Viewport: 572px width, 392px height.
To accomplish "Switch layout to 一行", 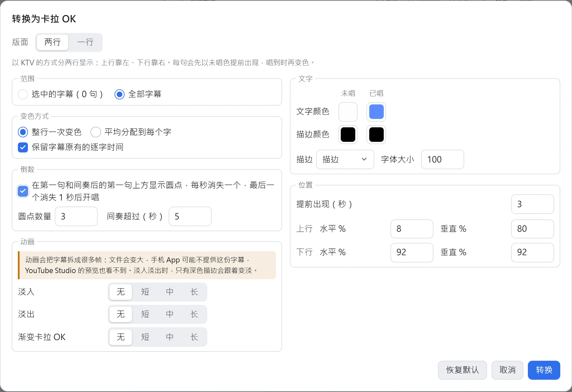I will pos(85,42).
